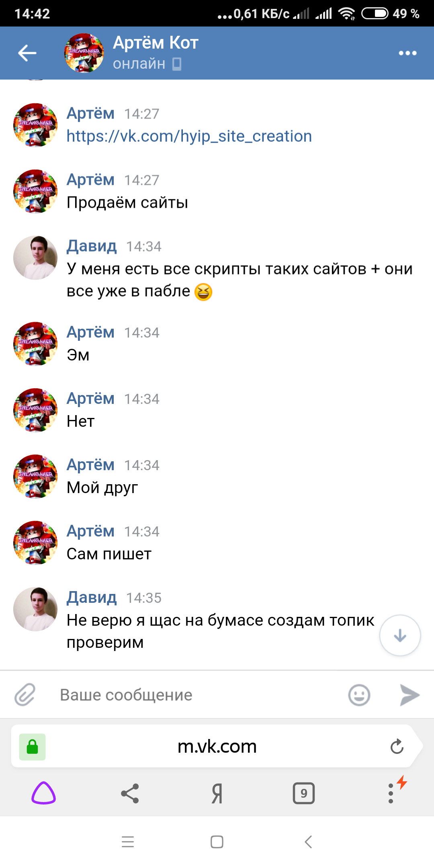Open Артём Кот profile avatar in header
Viewport: 434px width, 868px height.
click(84, 53)
